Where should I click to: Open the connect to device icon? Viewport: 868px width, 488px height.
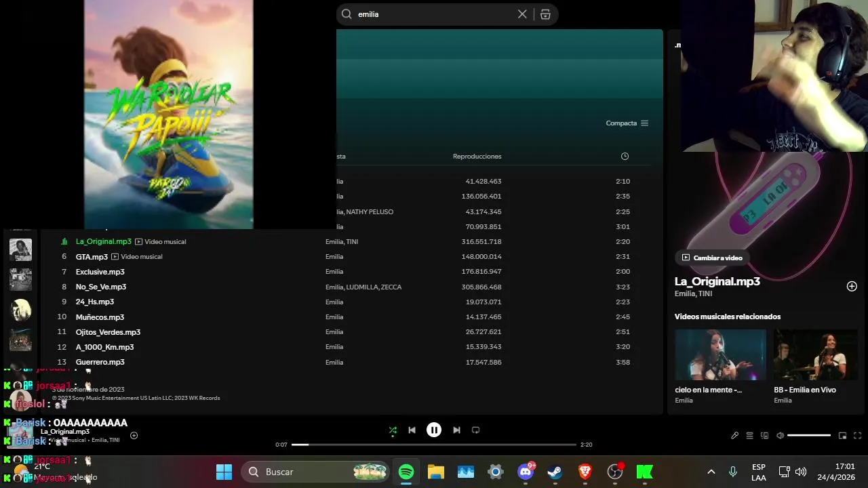(x=764, y=435)
